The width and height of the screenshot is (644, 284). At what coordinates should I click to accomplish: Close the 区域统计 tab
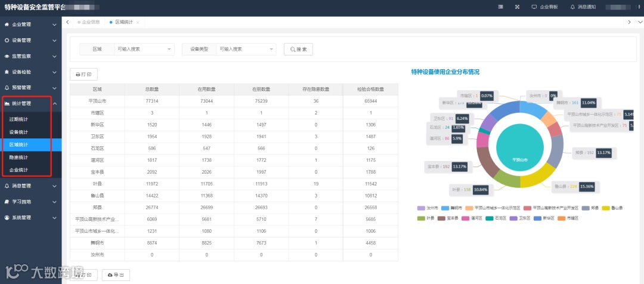138,22
